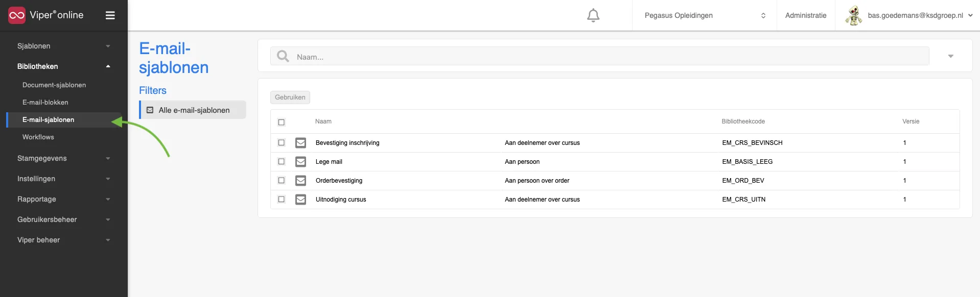
Task: Click envelope icon of Orderbevestiging
Action: click(301, 181)
